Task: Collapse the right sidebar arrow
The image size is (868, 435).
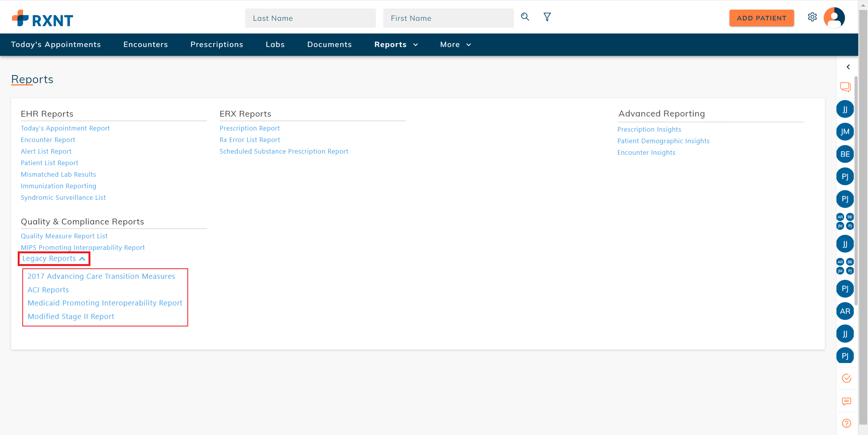Action: tap(848, 67)
